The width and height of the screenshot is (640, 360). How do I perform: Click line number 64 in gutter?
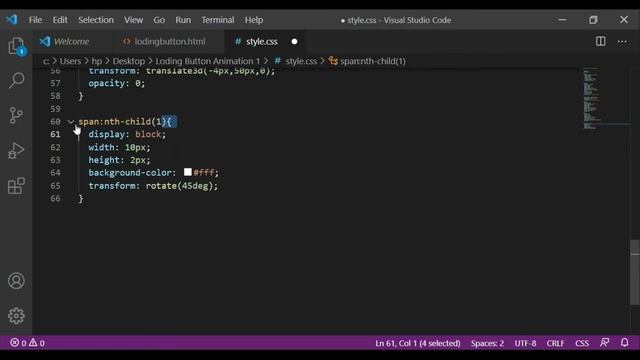(56, 173)
